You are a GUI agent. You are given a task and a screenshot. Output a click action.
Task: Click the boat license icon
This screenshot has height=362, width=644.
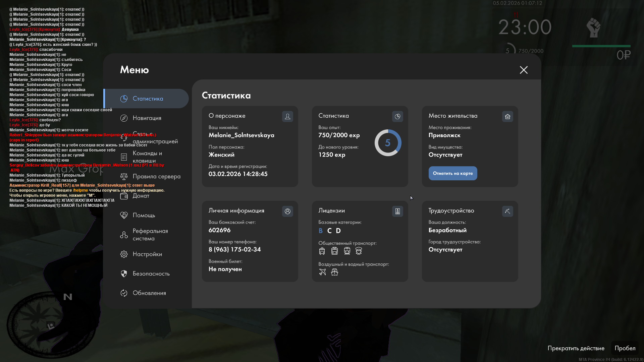click(334, 272)
